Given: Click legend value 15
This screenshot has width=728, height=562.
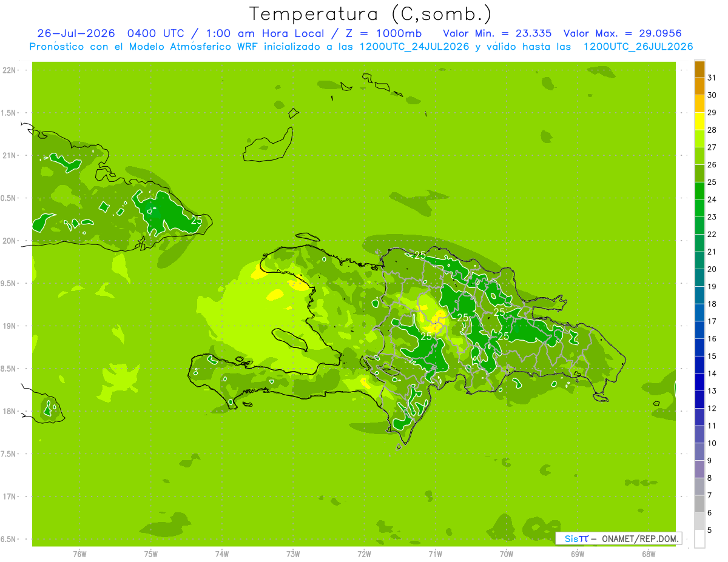Looking at the screenshot, I should click(x=712, y=356).
